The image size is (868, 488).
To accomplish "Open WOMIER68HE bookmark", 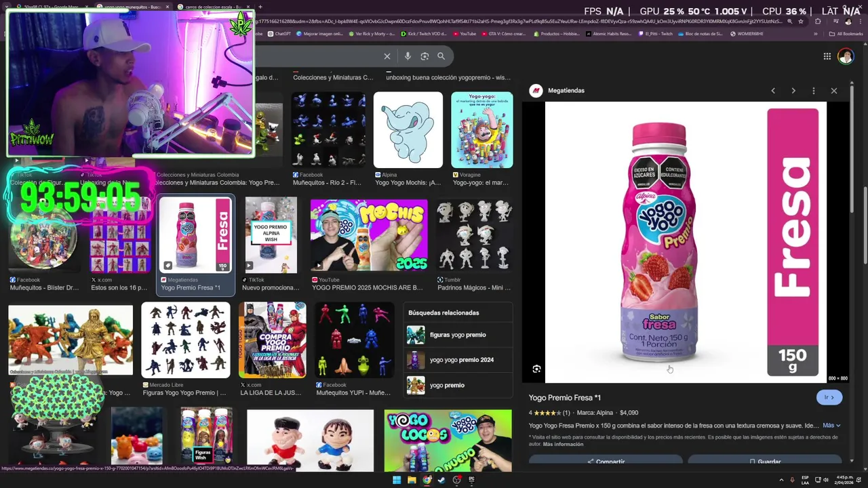I will click(x=746, y=34).
